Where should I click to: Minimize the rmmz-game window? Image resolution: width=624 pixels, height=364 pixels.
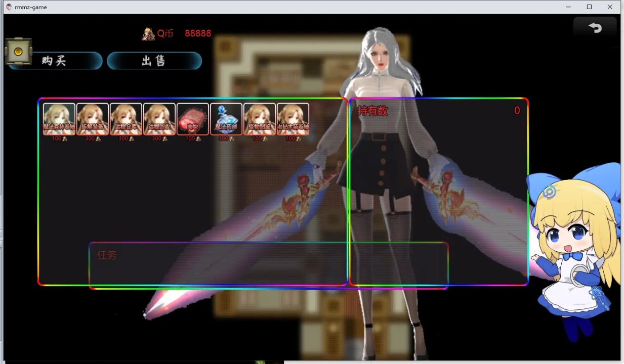pyautogui.click(x=568, y=7)
